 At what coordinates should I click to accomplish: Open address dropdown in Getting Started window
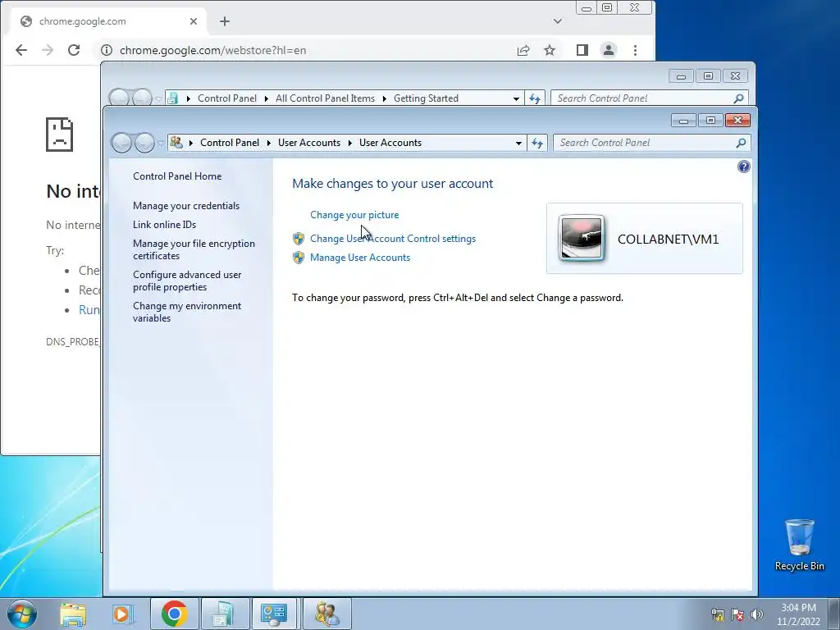pos(516,98)
